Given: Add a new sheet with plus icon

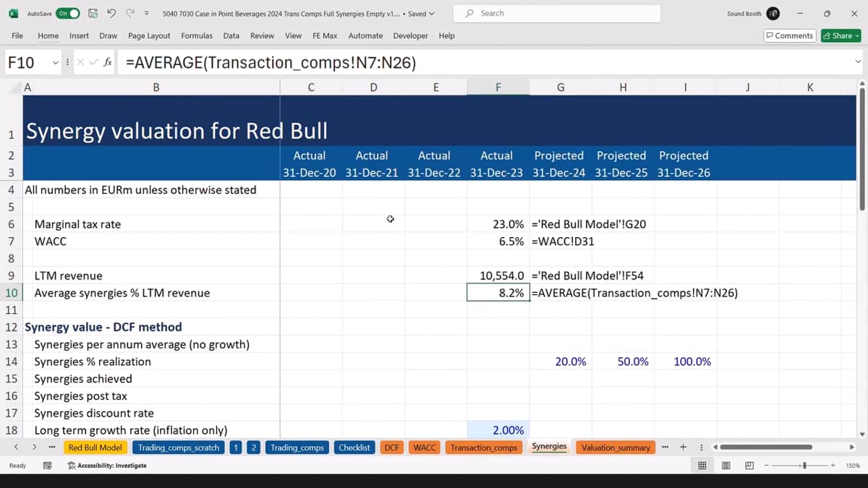Looking at the screenshot, I should [x=683, y=447].
